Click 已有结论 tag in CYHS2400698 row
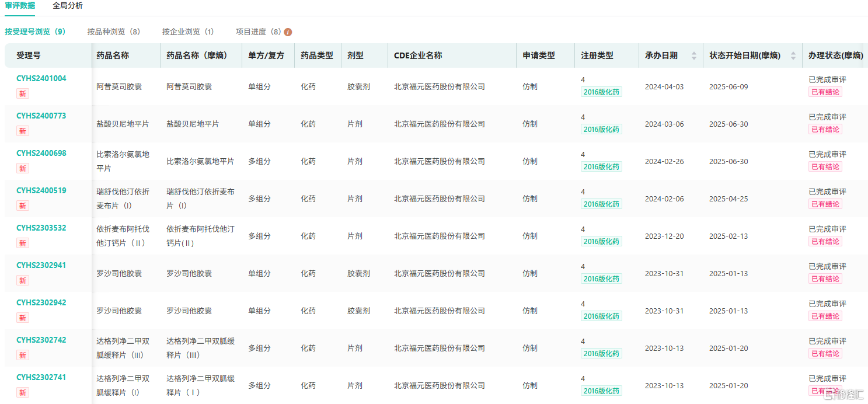The image size is (868, 404). [x=825, y=166]
